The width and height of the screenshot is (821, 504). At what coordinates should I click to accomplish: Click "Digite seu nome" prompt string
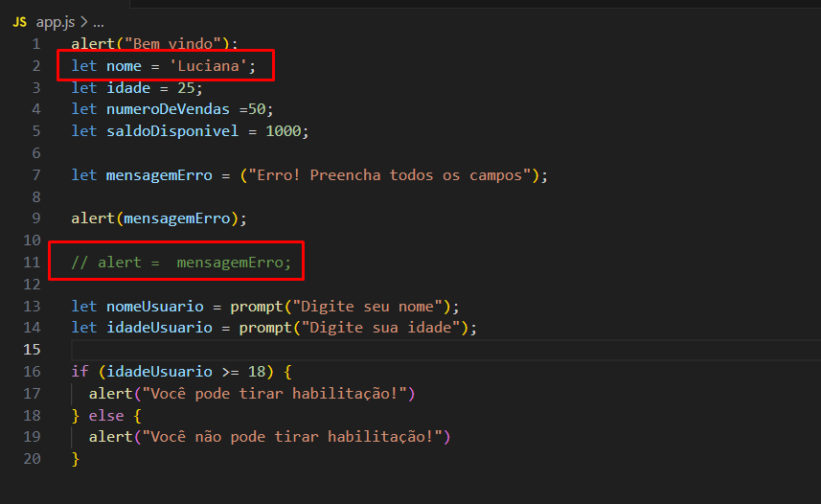[368, 306]
